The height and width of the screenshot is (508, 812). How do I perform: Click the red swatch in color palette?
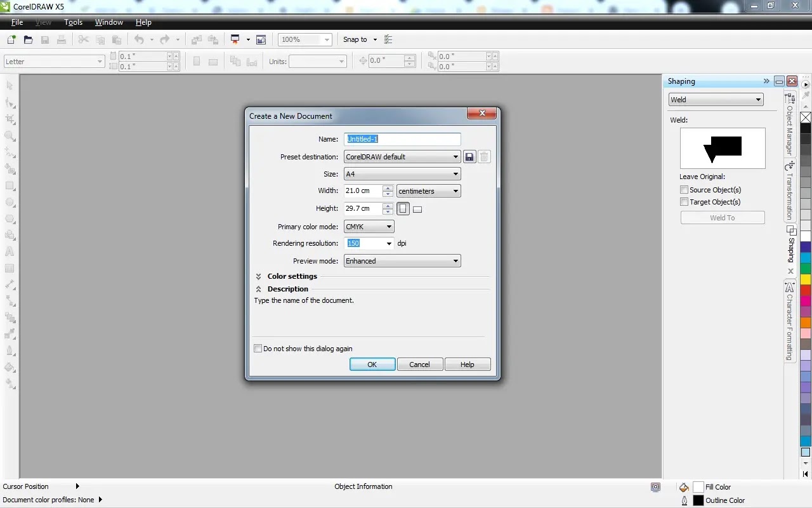tap(806, 290)
